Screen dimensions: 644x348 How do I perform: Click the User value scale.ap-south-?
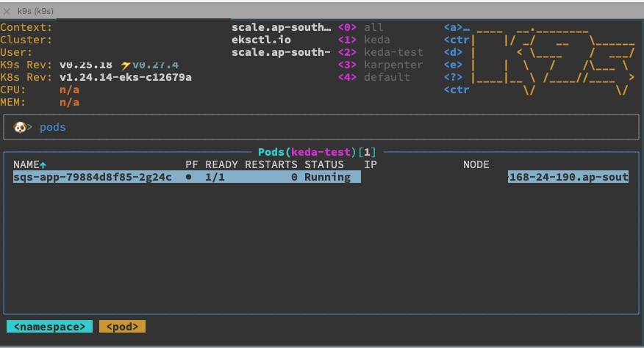[x=281, y=52]
